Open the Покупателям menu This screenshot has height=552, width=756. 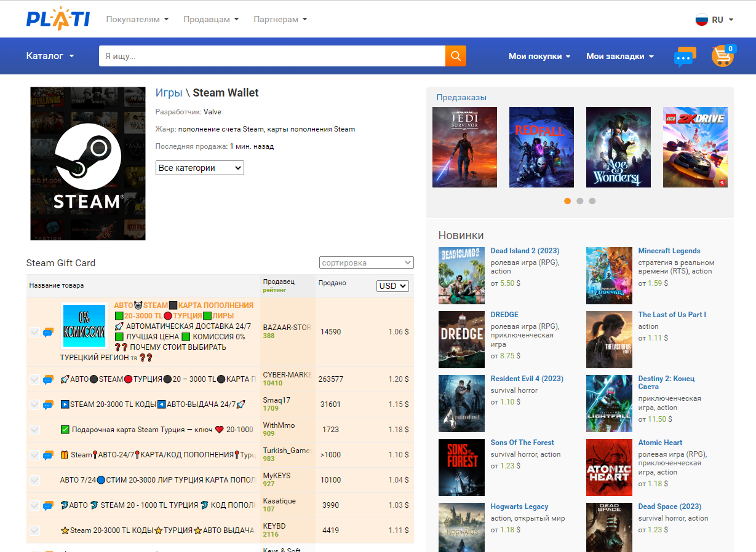pyautogui.click(x=137, y=20)
